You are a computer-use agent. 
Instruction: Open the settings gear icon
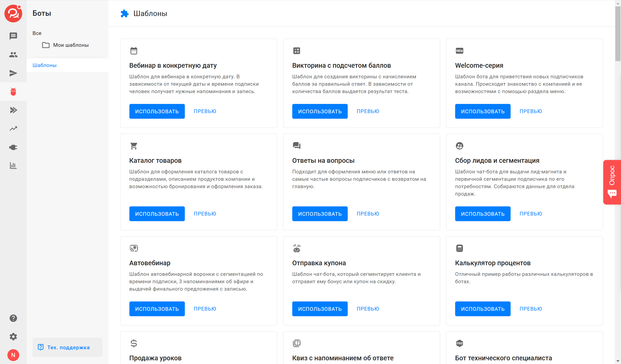tap(13, 337)
